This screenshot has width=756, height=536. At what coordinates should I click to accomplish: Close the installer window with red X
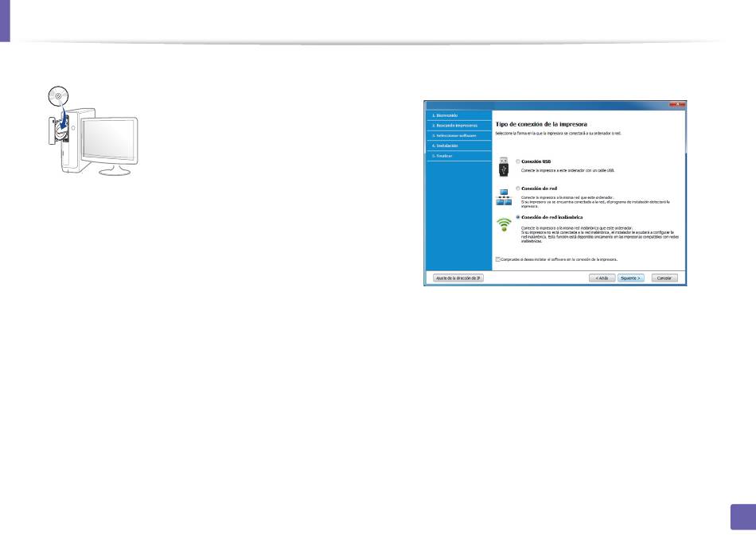tap(677, 104)
